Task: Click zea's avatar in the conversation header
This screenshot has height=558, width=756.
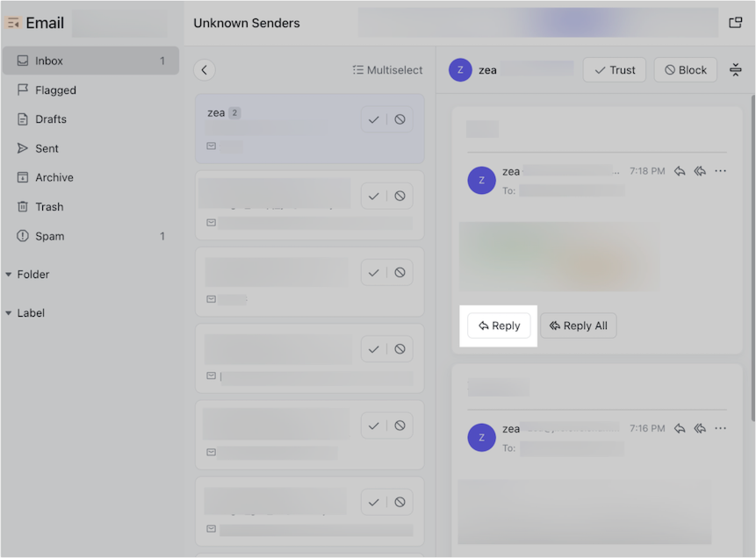Action: coord(460,70)
